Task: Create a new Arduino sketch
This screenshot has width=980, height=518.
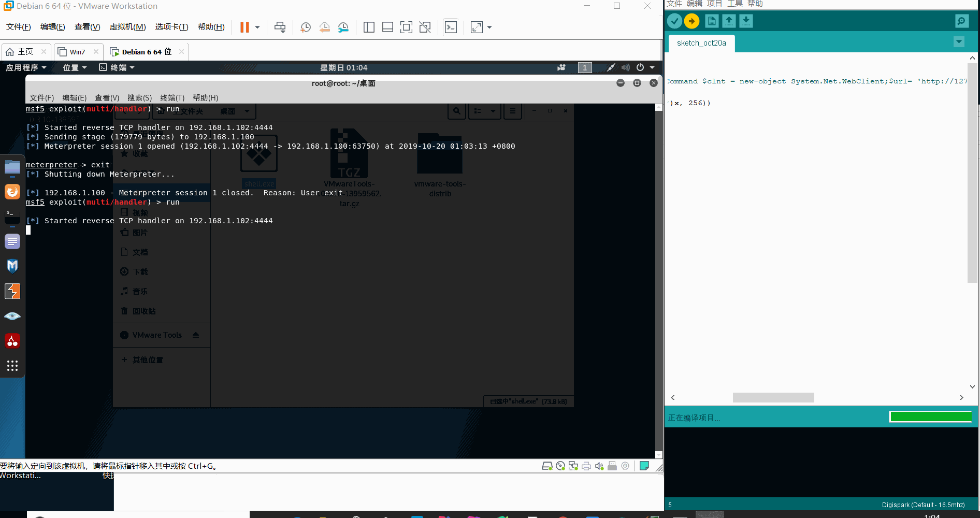Action: pos(712,21)
